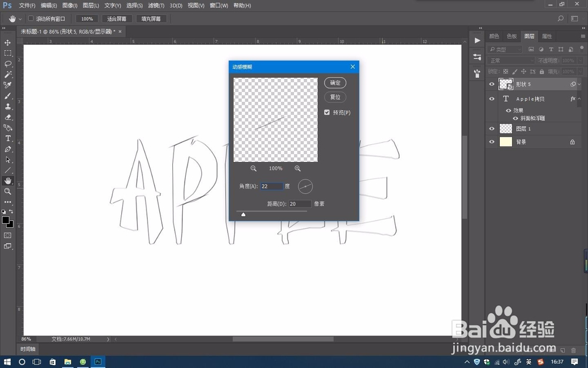The image size is (588, 368).
Task: Open the brush settings sliders panel icon
Action: tap(477, 57)
